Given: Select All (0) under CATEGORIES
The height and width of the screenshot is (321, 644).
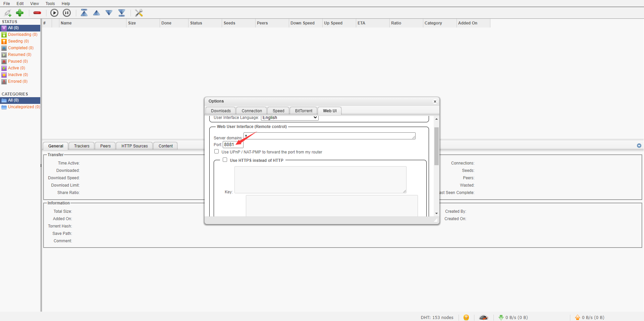Looking at the screenshot, I should click(20, 100).
